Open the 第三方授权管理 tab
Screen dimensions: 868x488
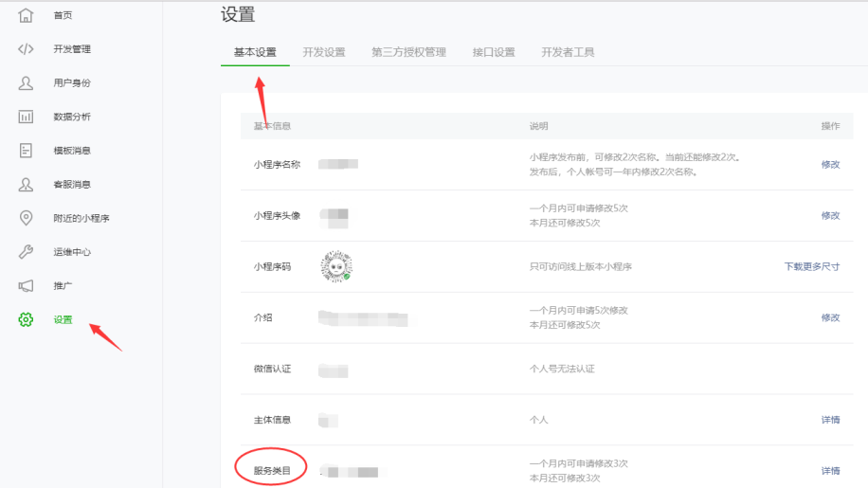pos(408,52)
